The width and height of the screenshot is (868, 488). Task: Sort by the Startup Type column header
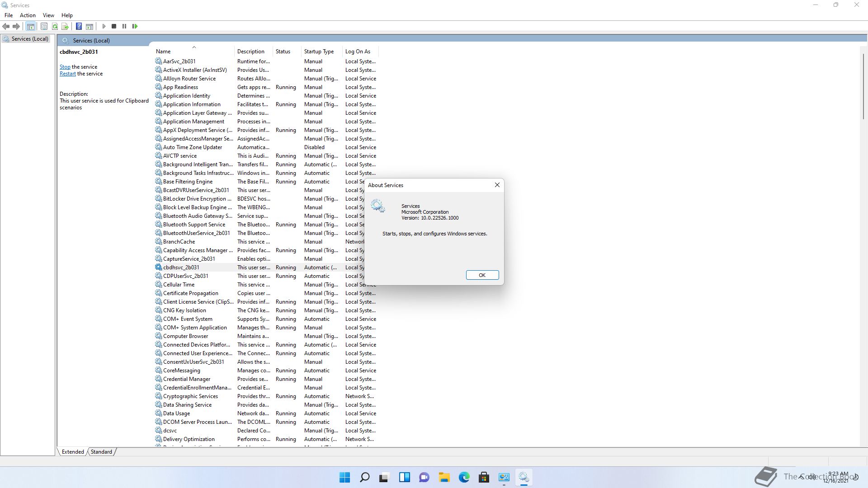(319, 52)
